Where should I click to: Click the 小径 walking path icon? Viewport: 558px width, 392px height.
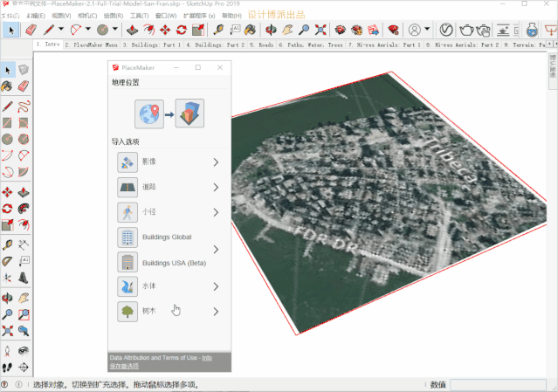point(127,212)
